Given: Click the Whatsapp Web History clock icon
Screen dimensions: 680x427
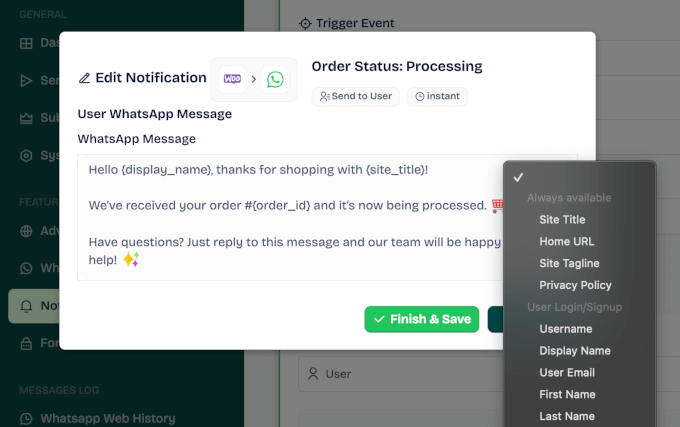Looking at the screenshot, I should coord(26,418).
